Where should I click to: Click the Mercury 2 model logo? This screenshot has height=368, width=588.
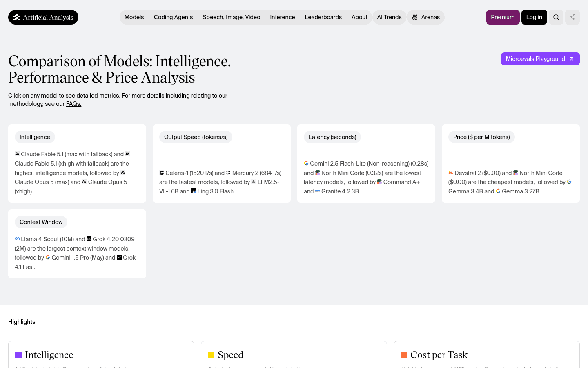pos(229,173)
